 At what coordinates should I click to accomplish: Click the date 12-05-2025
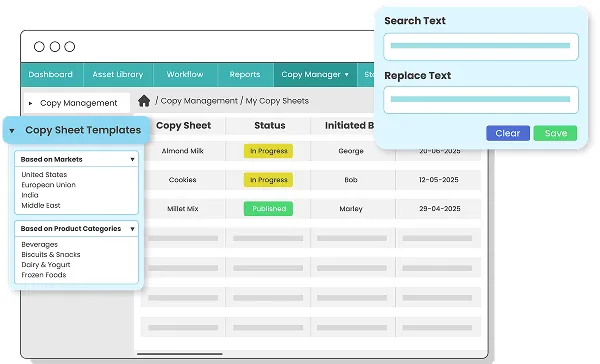(x=439, y=180)
